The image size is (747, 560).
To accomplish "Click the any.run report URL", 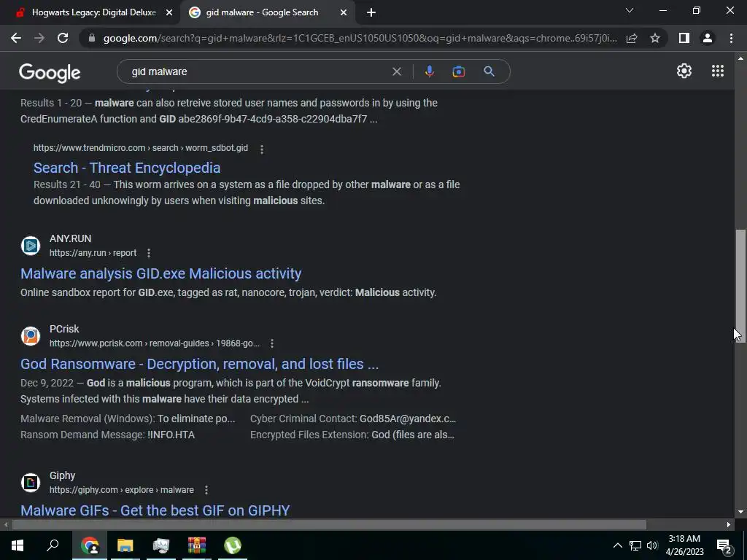I will pyautogui.click(x=93, y=253).
